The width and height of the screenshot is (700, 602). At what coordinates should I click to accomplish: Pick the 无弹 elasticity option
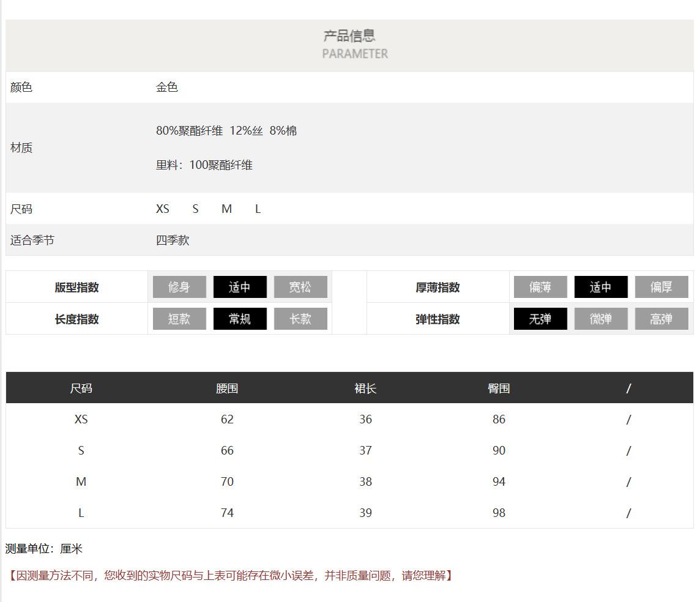(540, 319)
